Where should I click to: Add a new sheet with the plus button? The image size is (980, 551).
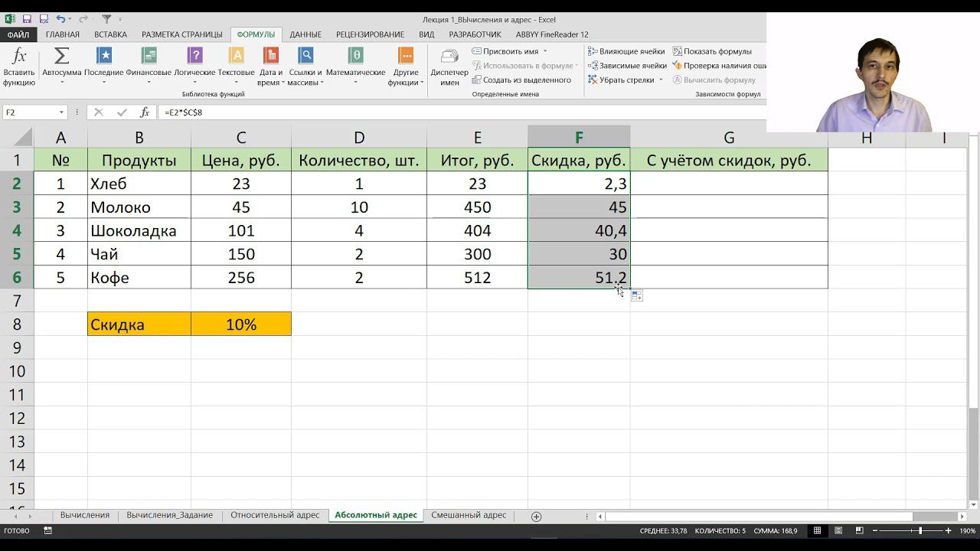536,517
